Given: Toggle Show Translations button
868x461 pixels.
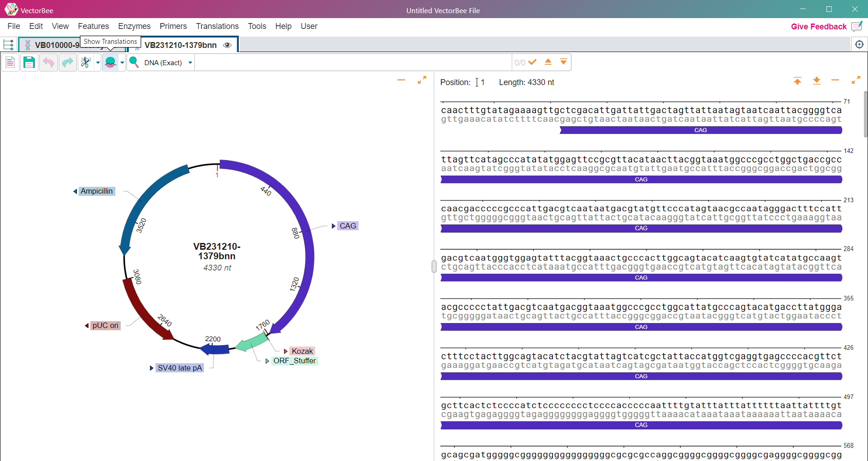Looking at the screenshot, I should [x=110, y=62].
